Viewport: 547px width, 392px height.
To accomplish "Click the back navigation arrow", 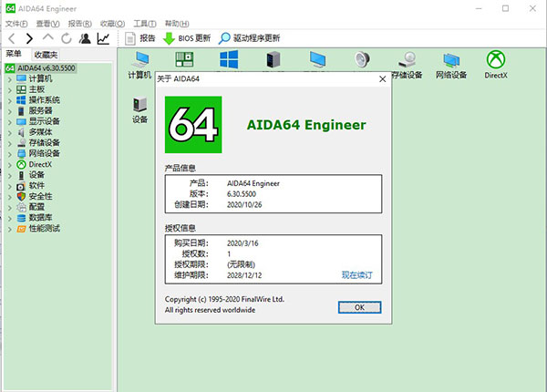I will [10, 38].
